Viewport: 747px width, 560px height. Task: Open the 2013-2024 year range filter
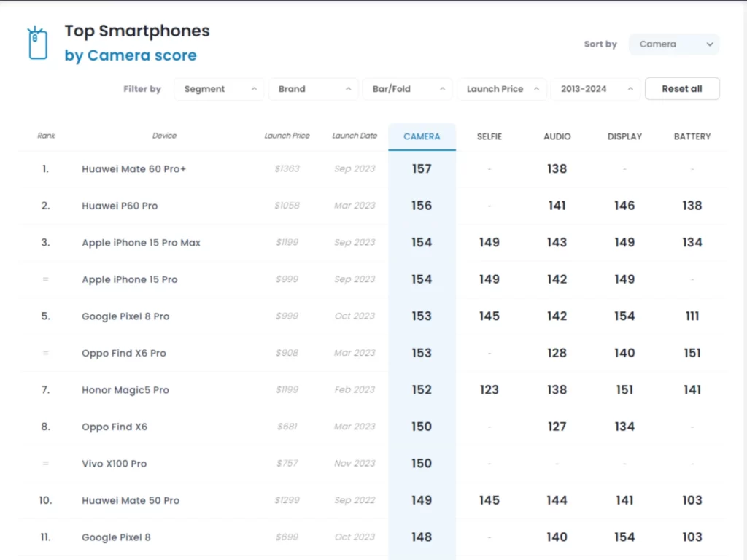coord(595,89)
